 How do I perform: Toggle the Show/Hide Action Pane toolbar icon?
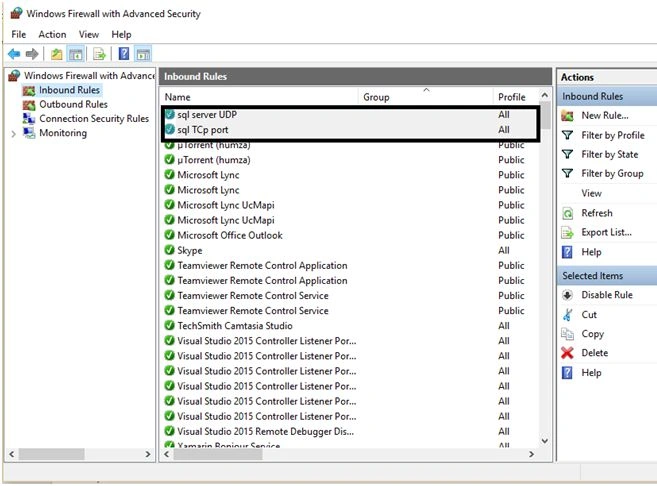(x=143, y=54)
